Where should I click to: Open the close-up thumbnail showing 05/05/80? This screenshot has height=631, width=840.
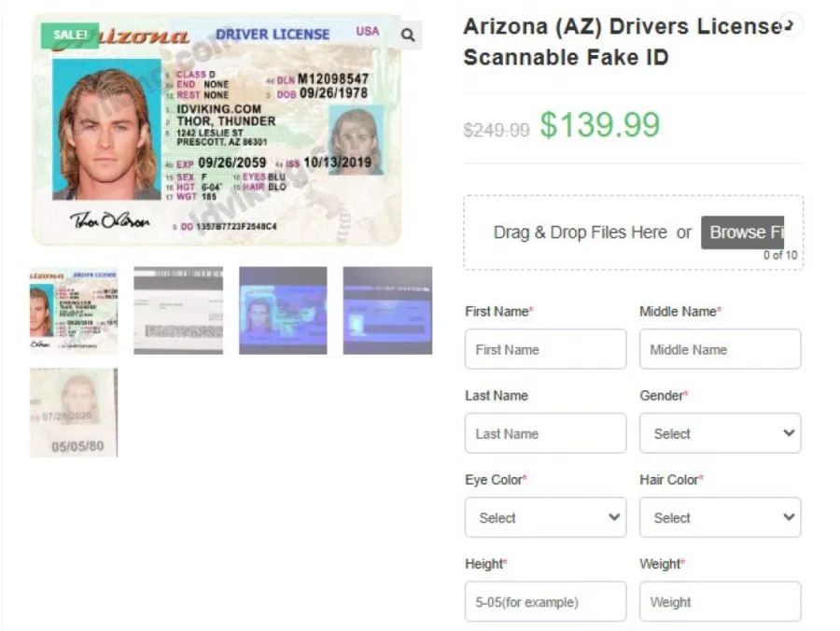click(x=74, y=413)
